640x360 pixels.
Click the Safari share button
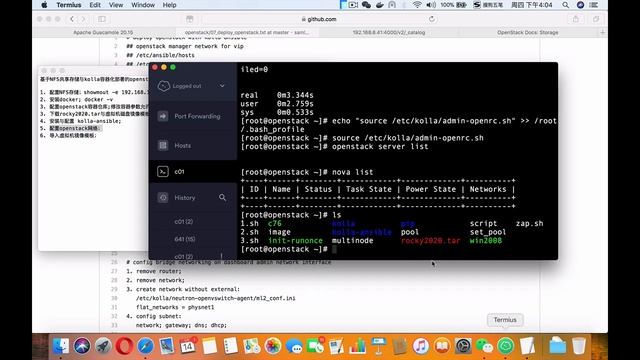[576, 19]
